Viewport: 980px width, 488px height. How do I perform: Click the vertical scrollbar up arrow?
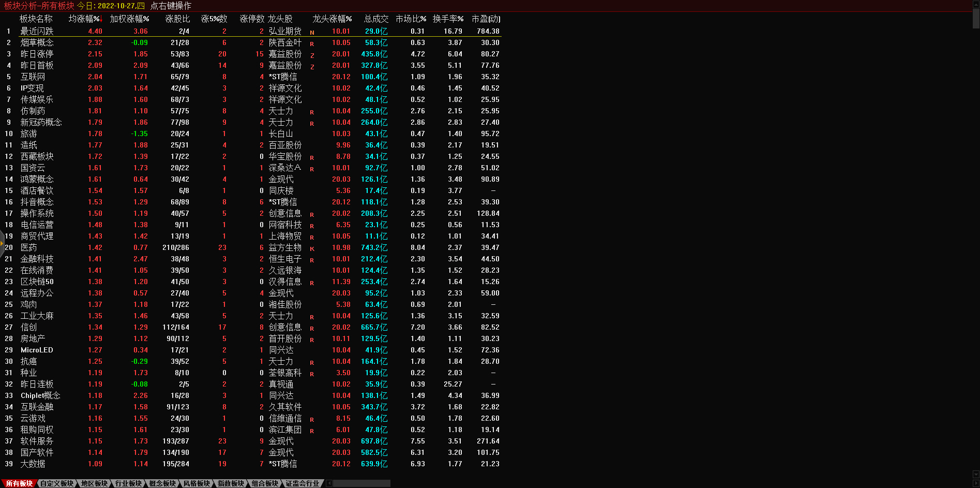[x=976, y=4]
